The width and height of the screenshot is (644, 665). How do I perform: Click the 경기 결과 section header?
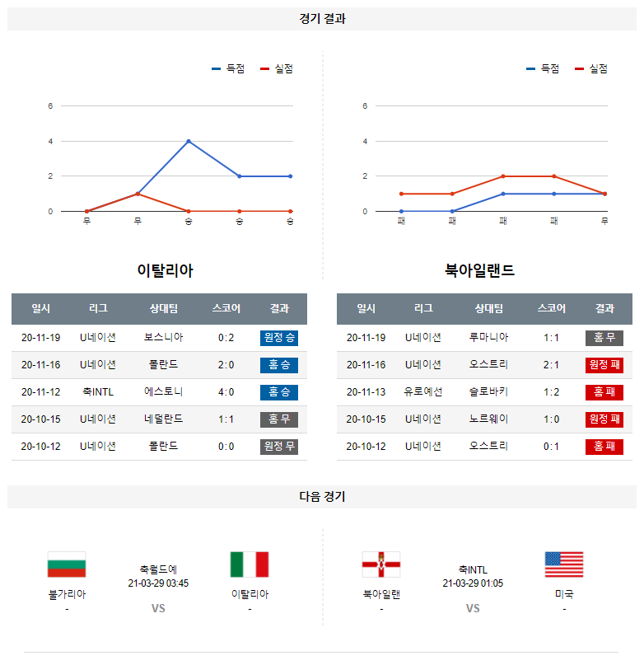322,19
